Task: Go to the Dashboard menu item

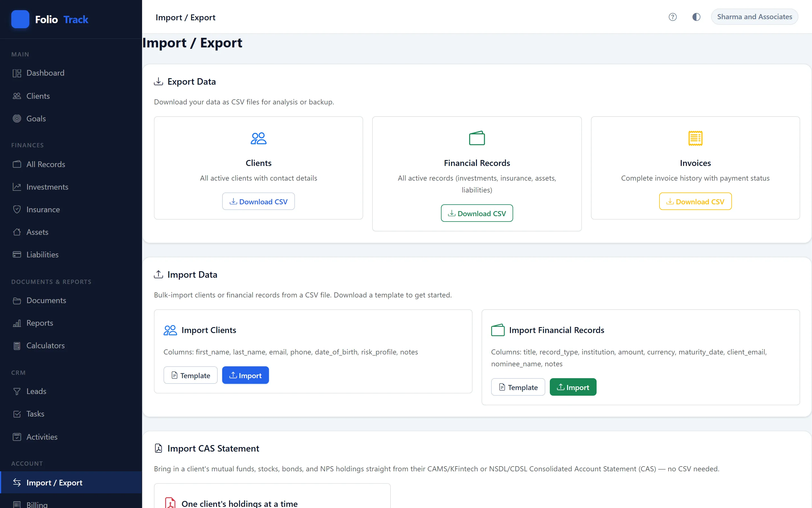Action: (x=71, y=73)
